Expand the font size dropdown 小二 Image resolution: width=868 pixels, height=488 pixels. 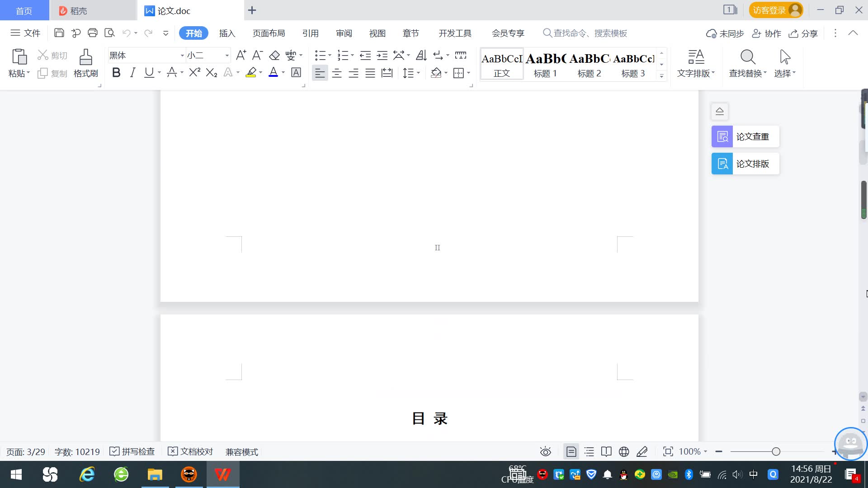pyautogui.click(x=227, y=56)
